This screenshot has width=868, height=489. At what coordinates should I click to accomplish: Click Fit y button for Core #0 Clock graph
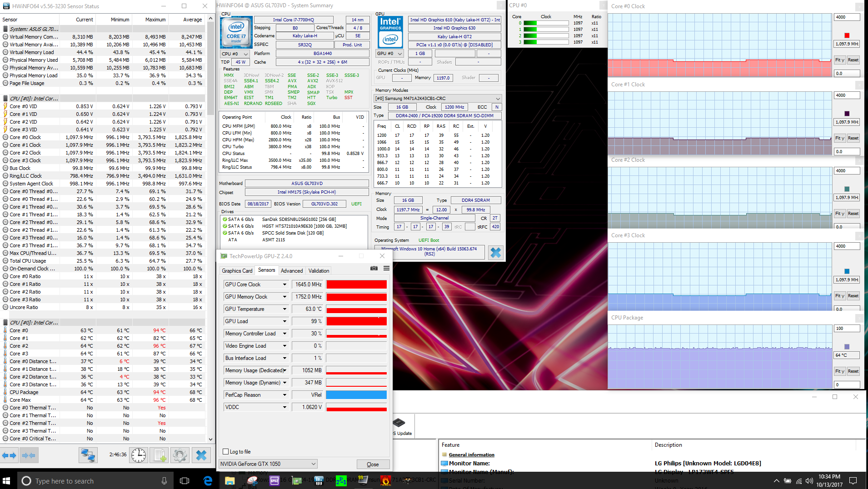tap(840, 60)
